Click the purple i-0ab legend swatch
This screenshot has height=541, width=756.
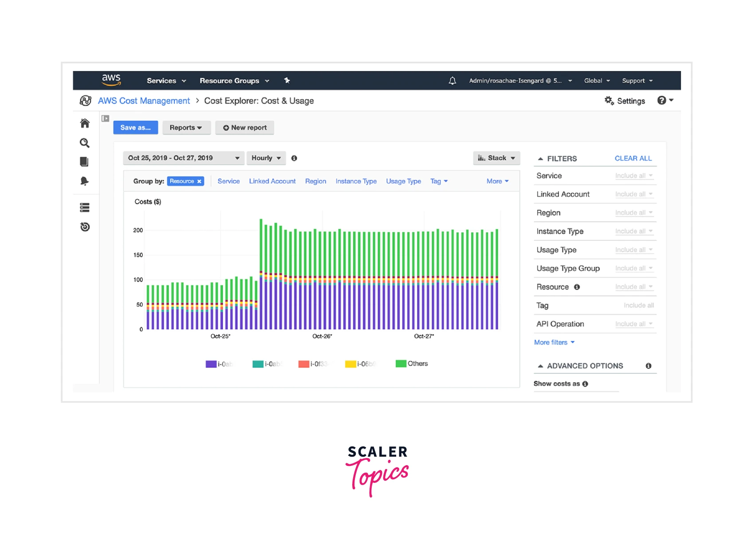[x=211, y=364]
